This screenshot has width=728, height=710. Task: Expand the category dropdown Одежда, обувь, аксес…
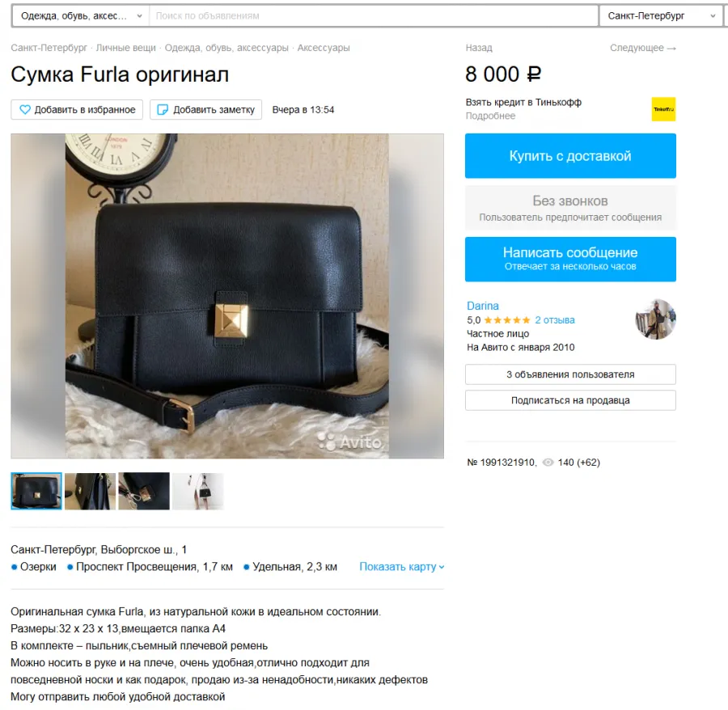(81, 16)
